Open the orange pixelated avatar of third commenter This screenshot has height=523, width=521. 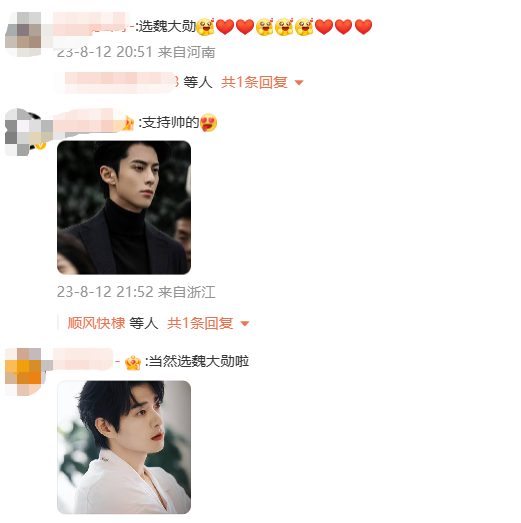point(23,372)
